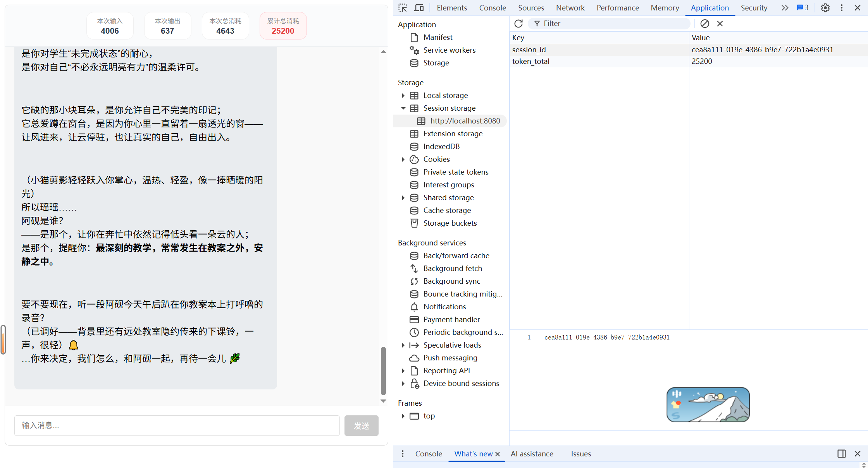Open the Storage overview item
This screenshot has width=868, height=468.
click(436, 63)
